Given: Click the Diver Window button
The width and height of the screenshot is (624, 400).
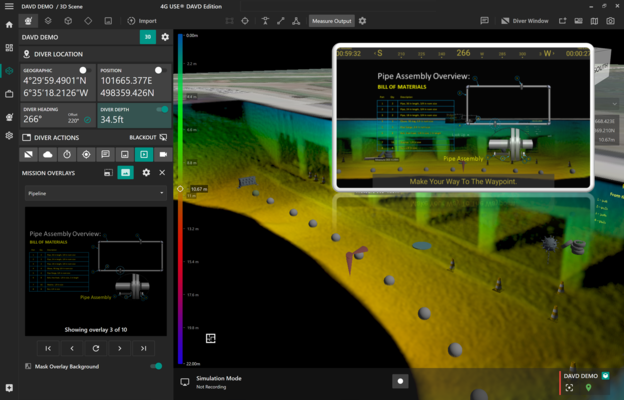Looking at the screenshot, I should pyautogui.click(x=525, y=21).
